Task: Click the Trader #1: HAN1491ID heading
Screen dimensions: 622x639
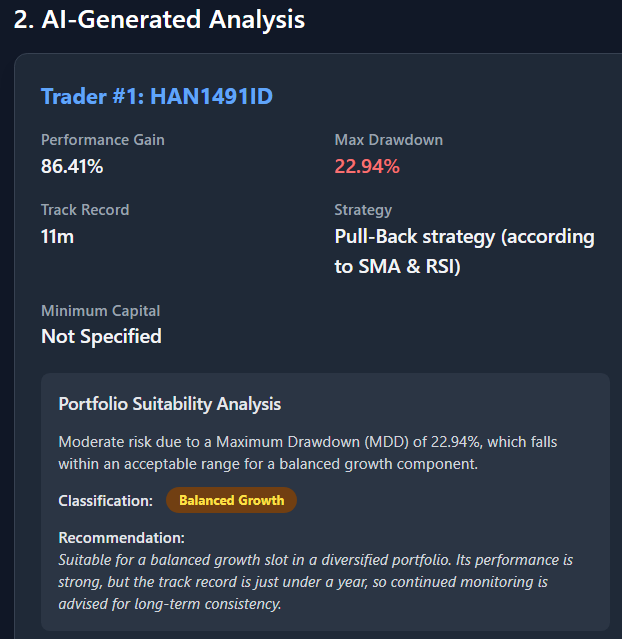Action: (157, 97)
